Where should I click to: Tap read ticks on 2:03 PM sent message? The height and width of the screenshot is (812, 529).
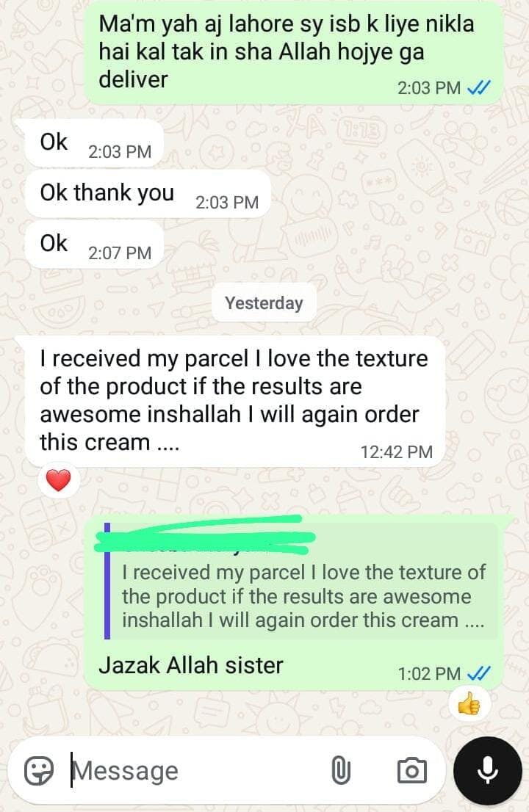tap(478, 88)
